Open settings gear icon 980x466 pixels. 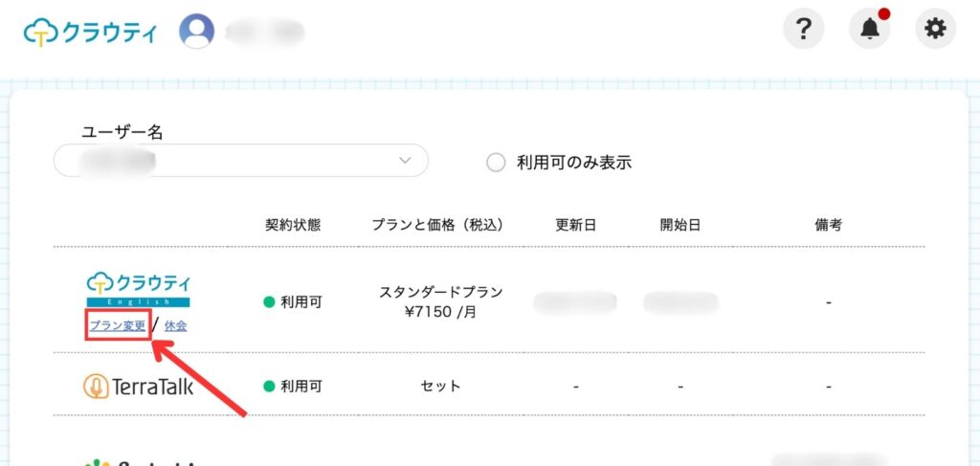(x=935, y=30)
